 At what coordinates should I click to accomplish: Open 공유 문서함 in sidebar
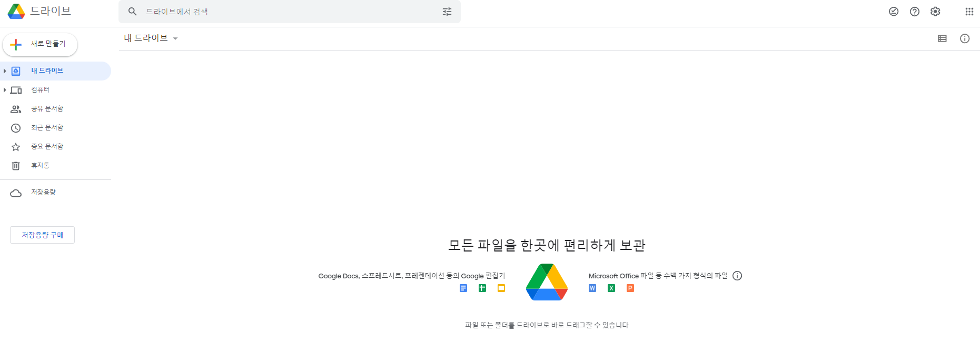click(x=55, y=109)
